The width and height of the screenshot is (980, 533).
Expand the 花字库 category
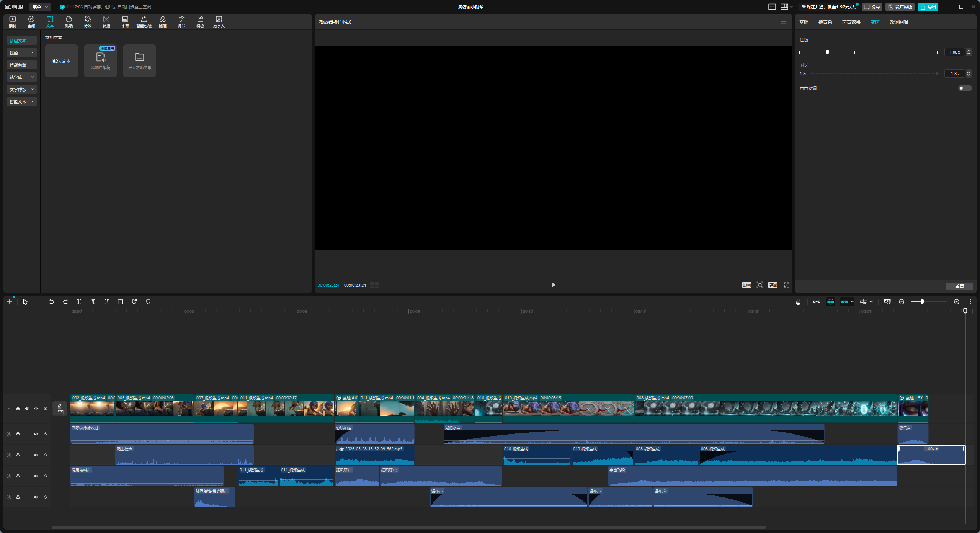pos(21,77)
